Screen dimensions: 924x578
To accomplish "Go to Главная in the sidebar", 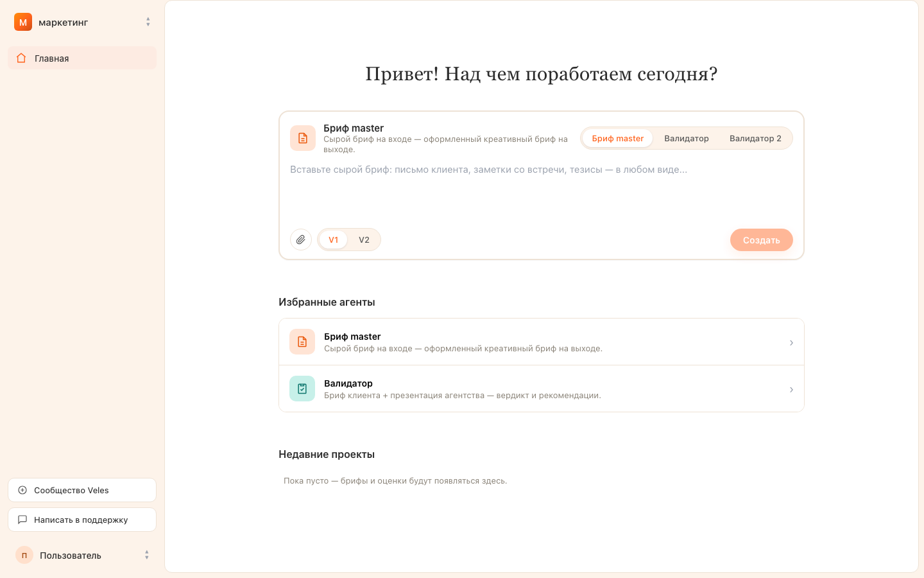I will 82,58.
